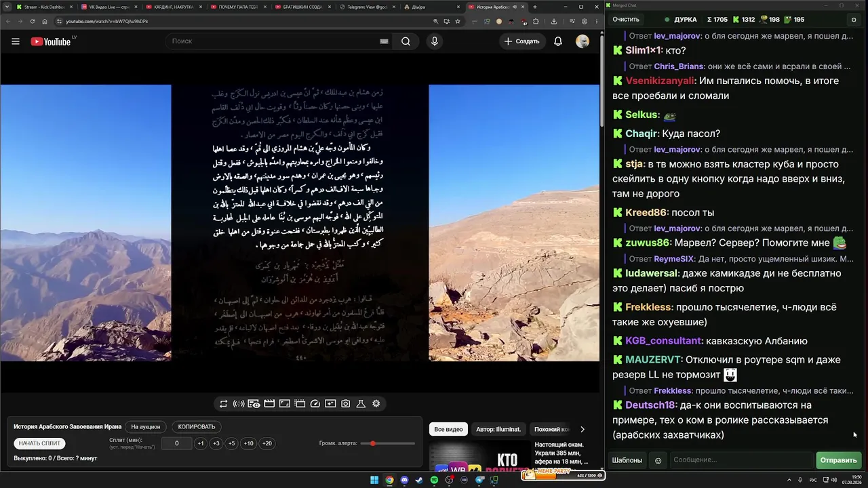Screen dimensions: 868x488
Task: Add 20 minutes with the +20 button
Action: point(267,443)
